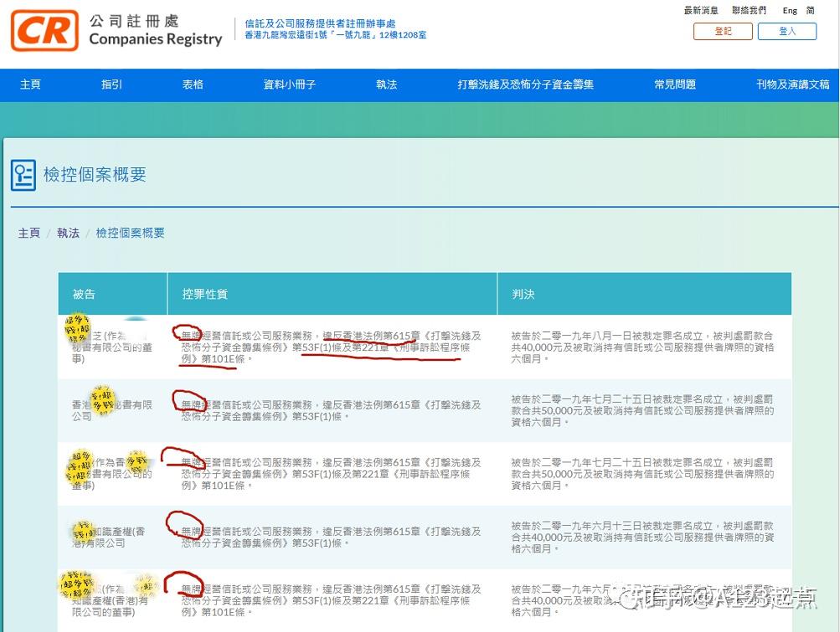Switch to simplified Chinese using 简
The height and width of the screenshot is (632, 840).
(810, 10)
